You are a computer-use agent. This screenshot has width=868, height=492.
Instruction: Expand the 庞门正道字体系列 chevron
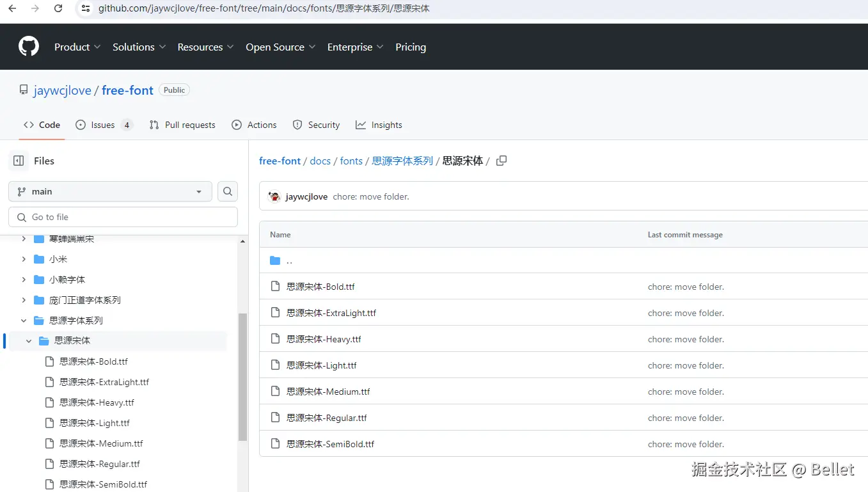(x=24, y=300)
